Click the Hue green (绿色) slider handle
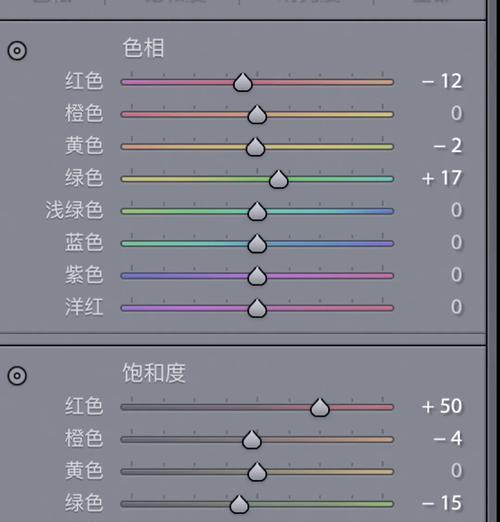The width and height of the screenshot is (500, 522). point(278,179)
